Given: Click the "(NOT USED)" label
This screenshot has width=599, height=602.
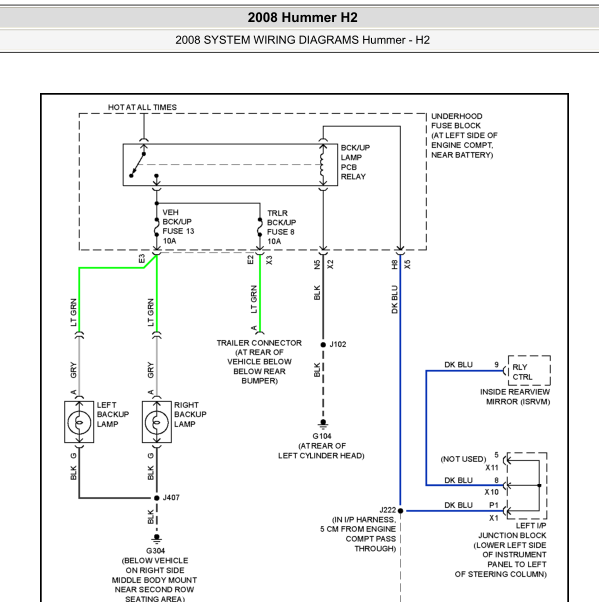Looking at the screenshot, I should 463,459.
